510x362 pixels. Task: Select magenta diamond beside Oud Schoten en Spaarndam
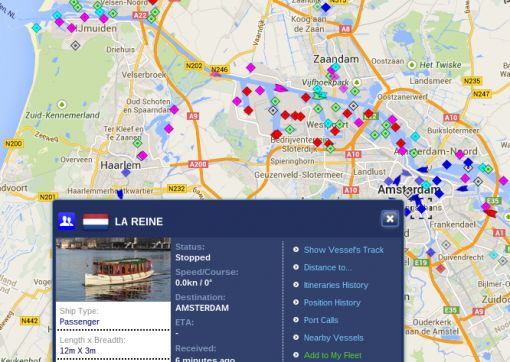[174, 109]
